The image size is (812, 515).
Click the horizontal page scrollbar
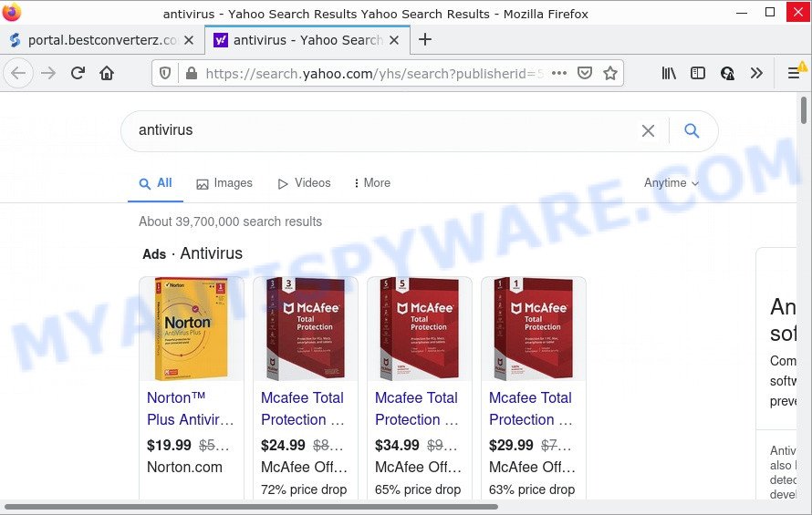pyautogui.click(x=251, y=507)
